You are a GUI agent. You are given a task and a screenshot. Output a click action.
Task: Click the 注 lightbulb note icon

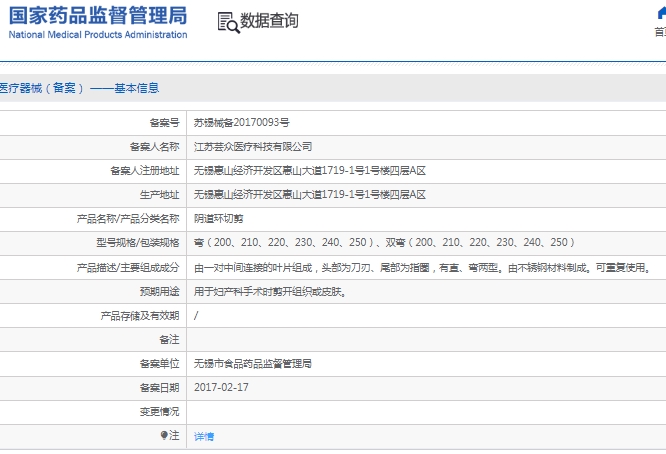click(164, 435)
